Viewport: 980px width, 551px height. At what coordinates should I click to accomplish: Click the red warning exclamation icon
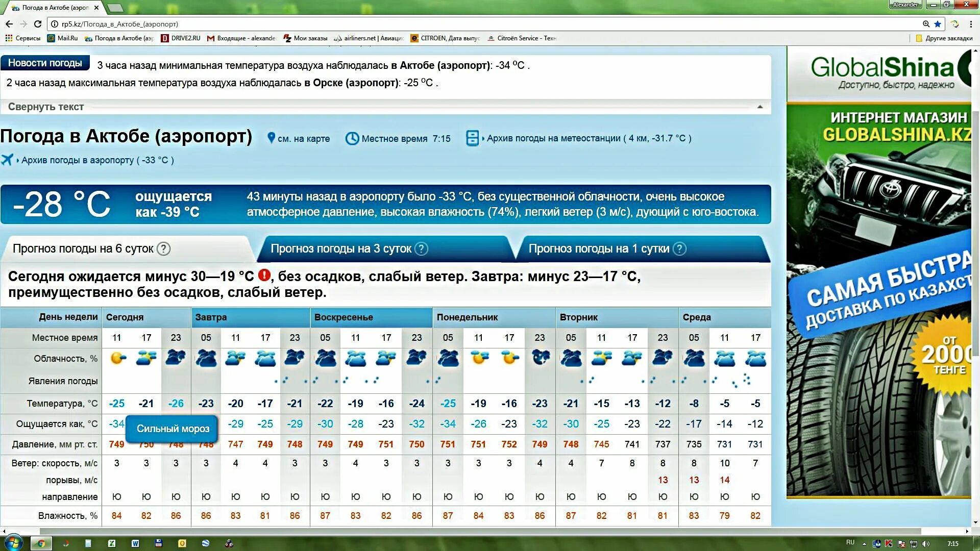[264, 275]
